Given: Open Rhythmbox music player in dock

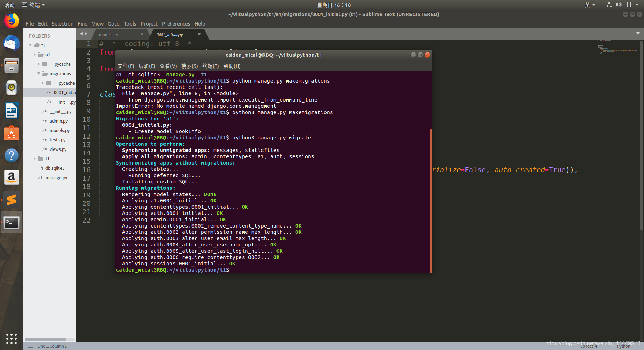Looking at the screenshot, I should tap(12, 88).
